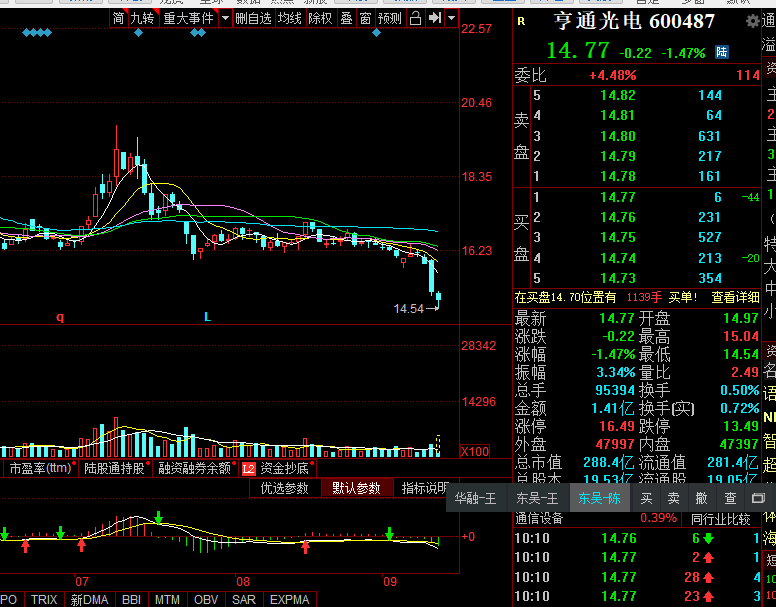776x607 pixels.
Task: Click the 查 query button
Action: point(730,498)
